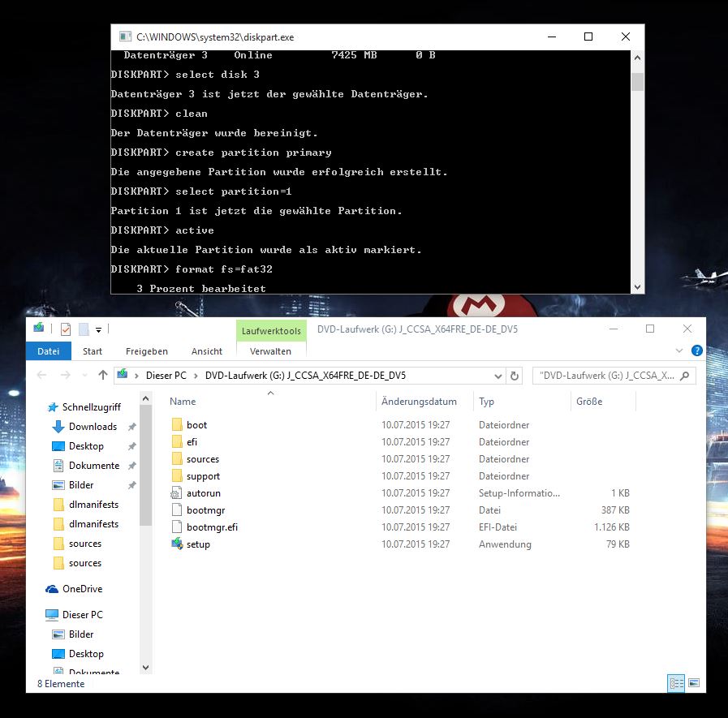Click the Properties quick access icon
Image resolution: width=728 pixels, height=718 pixels.
tap(66, 329)
